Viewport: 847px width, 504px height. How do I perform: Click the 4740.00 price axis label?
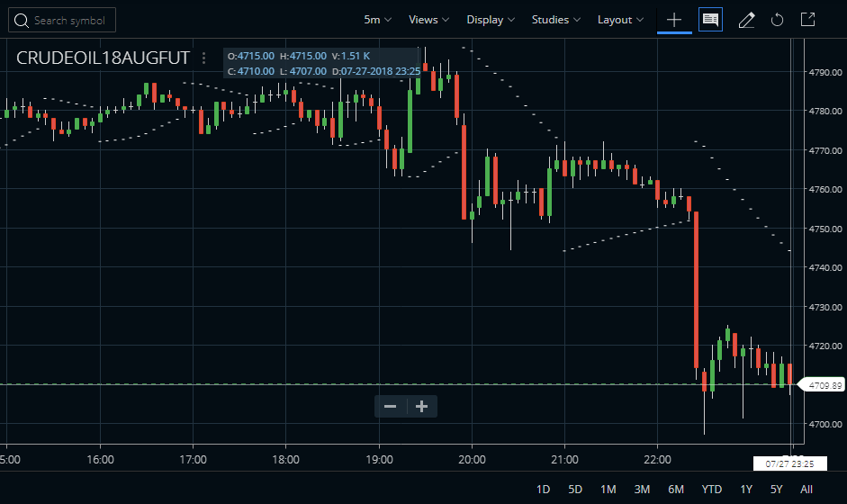tap(825, 268)
